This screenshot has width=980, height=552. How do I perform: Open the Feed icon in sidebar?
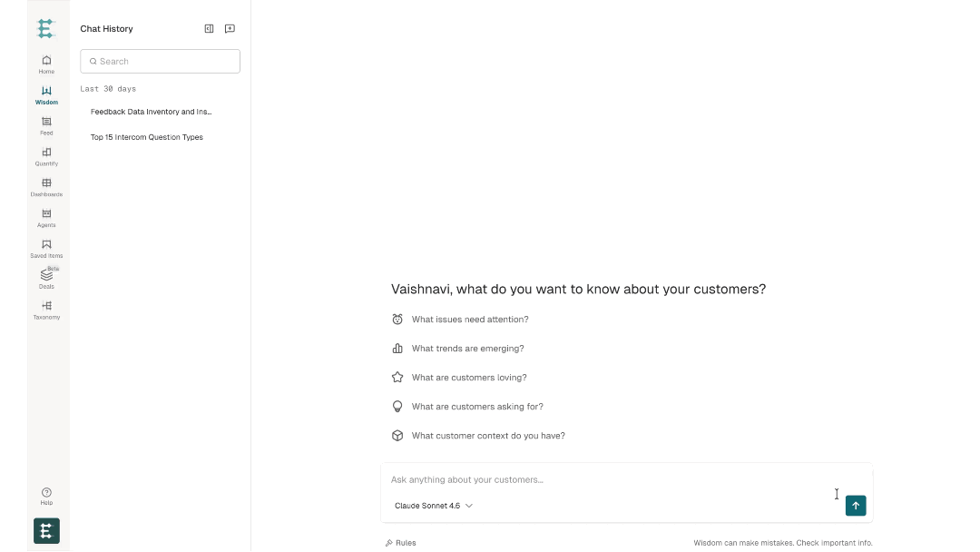coord(46,125)
